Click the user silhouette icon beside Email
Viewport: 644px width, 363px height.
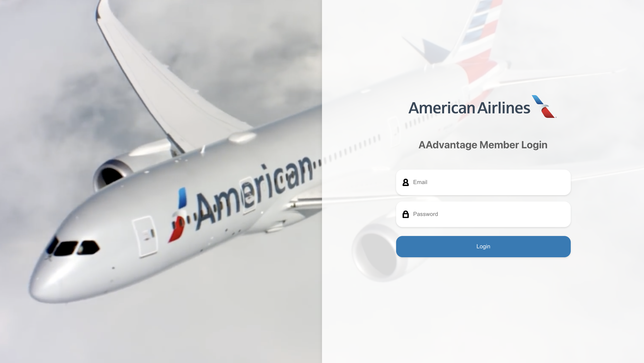[x=405, y=182]
